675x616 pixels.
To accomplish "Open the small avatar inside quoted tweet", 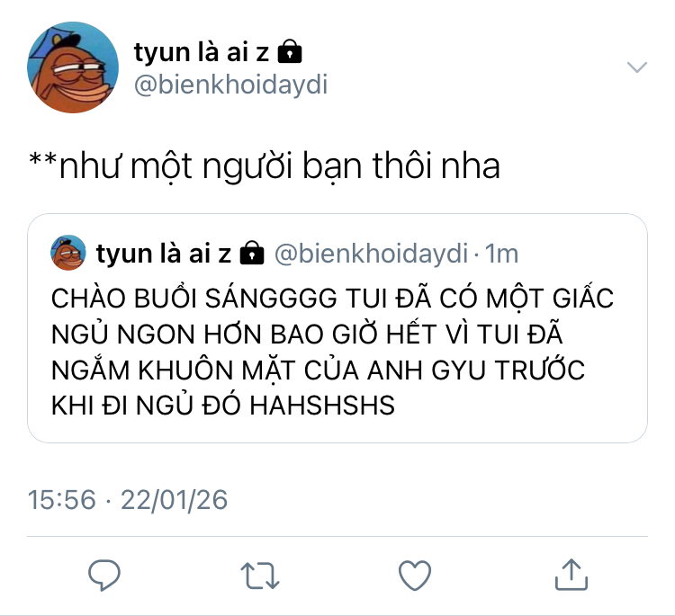I will (x=68, y=253).
